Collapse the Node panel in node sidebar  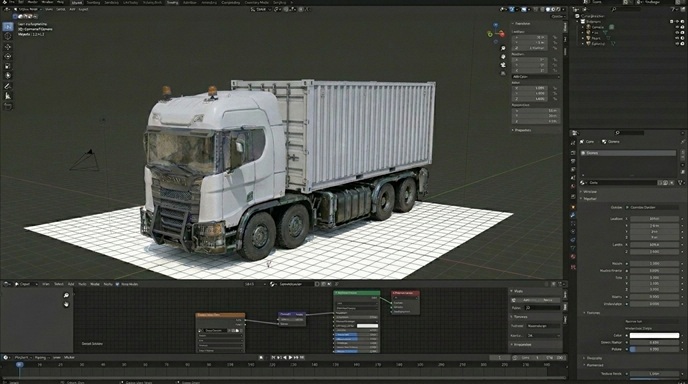(x=512, y=291)
